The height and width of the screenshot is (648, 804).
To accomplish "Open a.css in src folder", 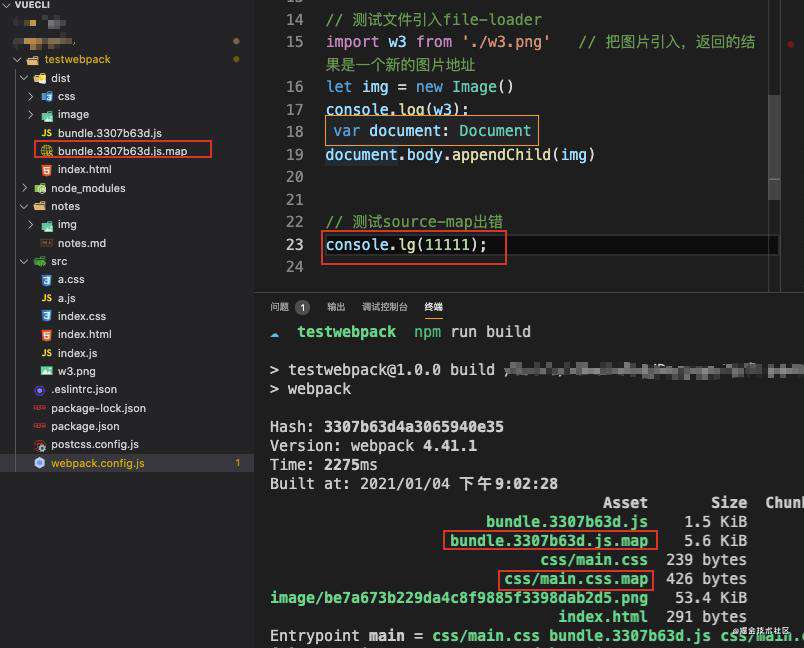I will [x=71, y=279].
